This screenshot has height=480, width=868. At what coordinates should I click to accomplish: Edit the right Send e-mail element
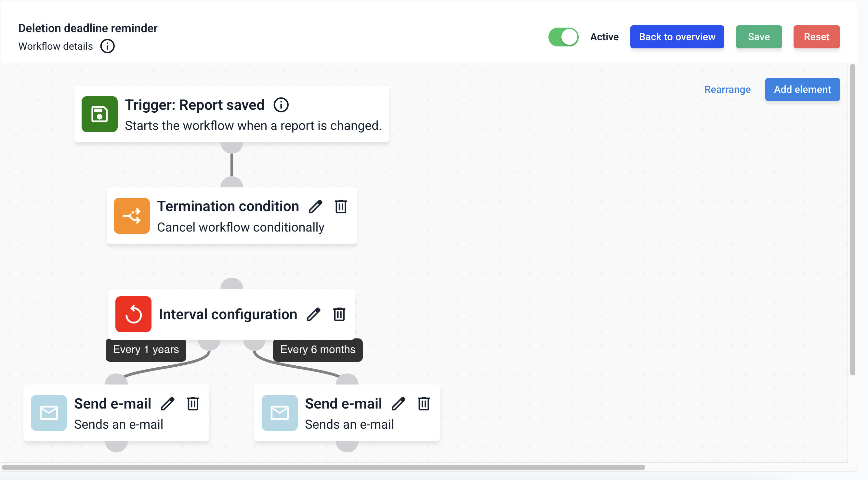point(398,404)
